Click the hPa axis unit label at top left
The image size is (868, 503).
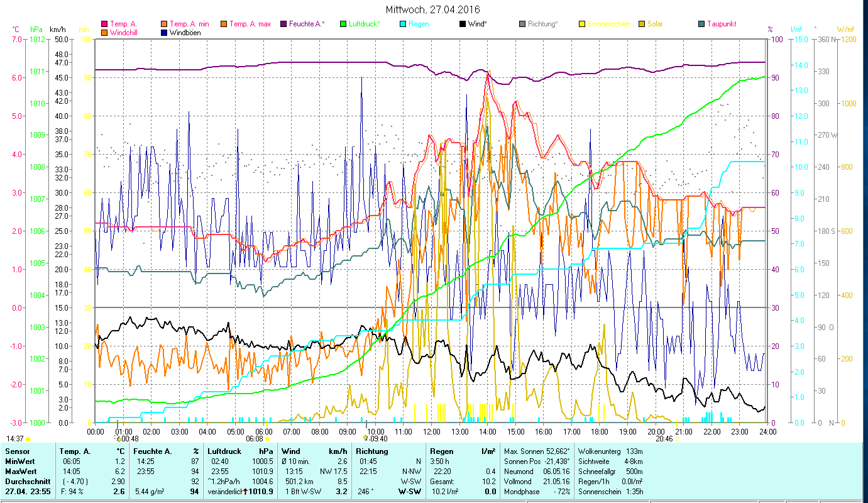pos(36,30)
